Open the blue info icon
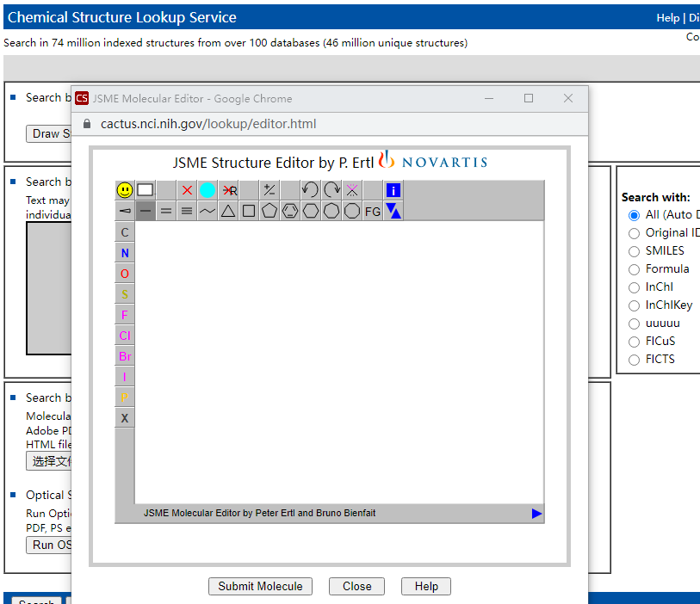The width and height of the screenshot is (700, 604). tap(393, 190)
